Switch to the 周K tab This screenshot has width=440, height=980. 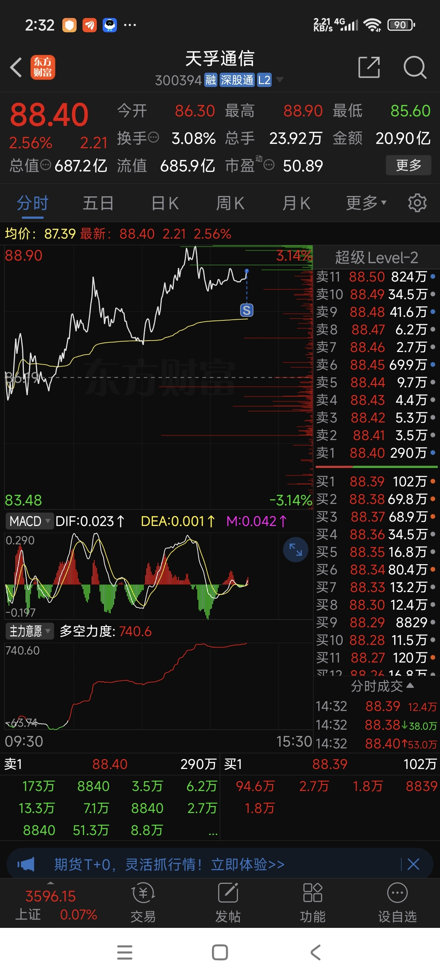click(x=230, y=203)
